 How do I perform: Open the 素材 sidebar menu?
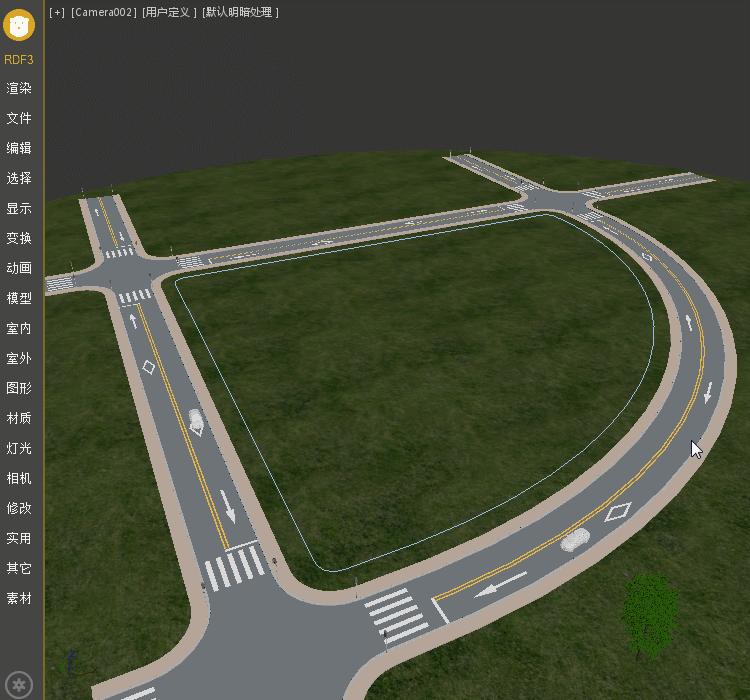coord(19,599)
